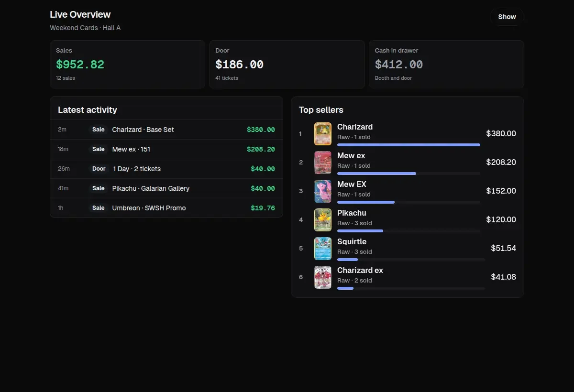Click the Live Overview title
The height and width of the screenshot is (392, 574).
[x=80, y=14]
